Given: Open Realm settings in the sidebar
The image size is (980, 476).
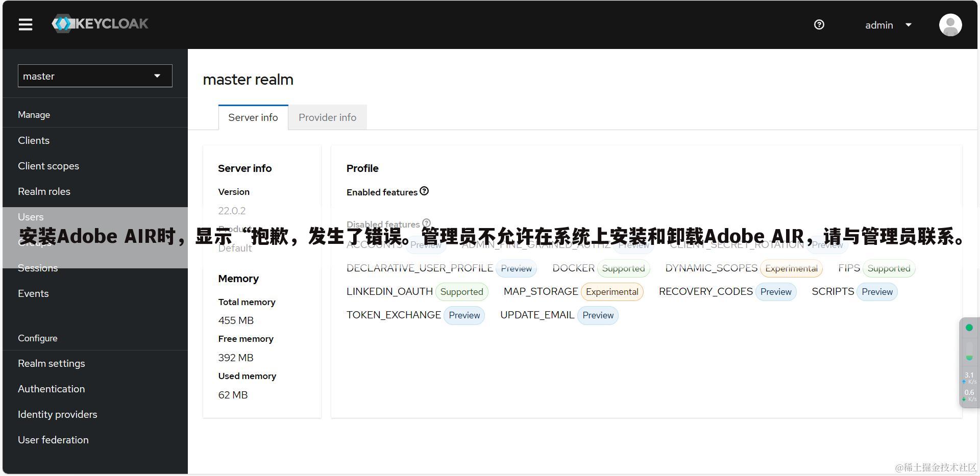Looking at the screenshot, I should click(52, 363).
